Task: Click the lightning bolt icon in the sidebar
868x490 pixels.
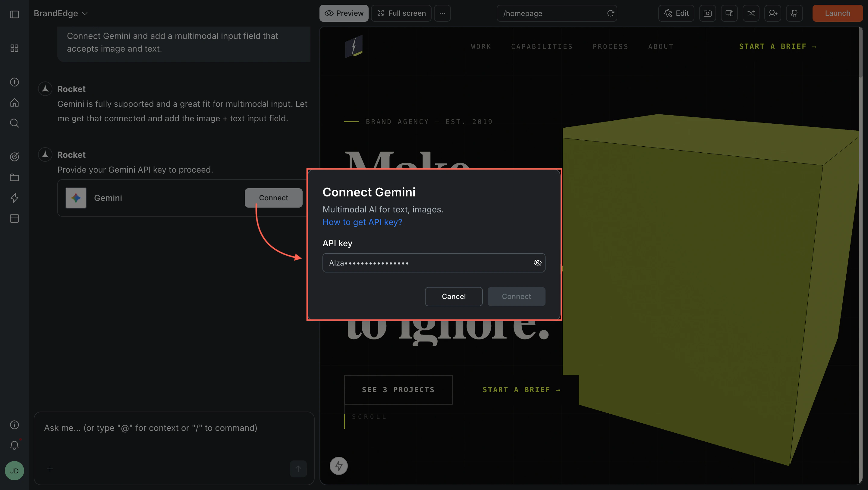Action: click(14, 198)
